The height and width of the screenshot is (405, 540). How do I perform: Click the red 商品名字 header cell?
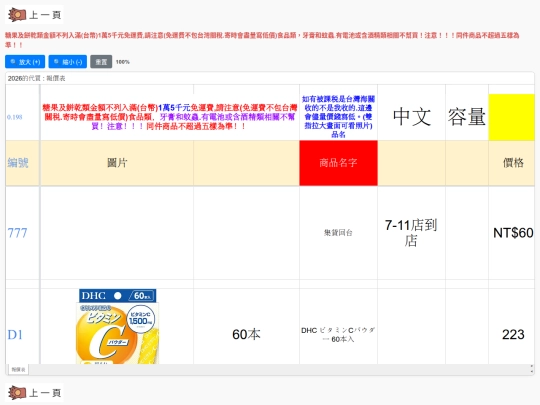tap(338, 163)
